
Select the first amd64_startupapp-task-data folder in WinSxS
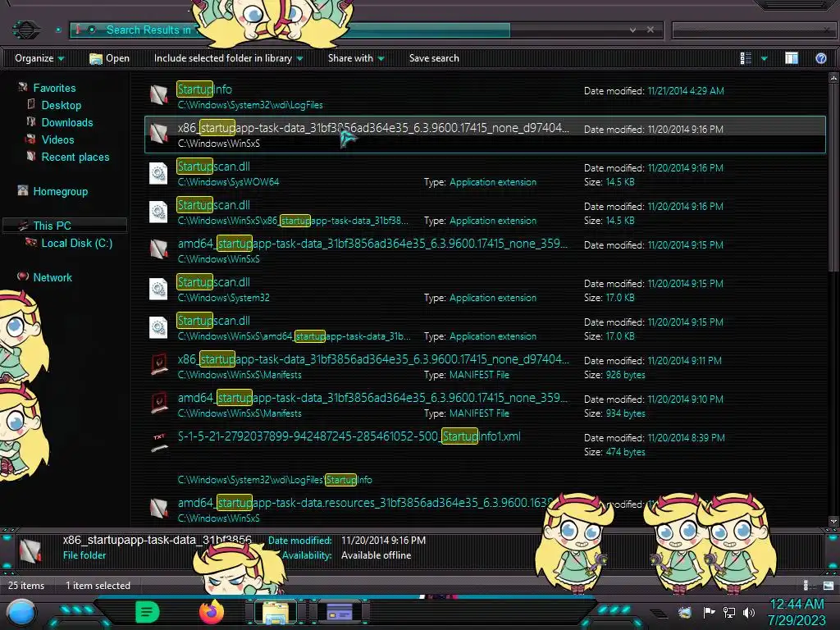[485, 251]
